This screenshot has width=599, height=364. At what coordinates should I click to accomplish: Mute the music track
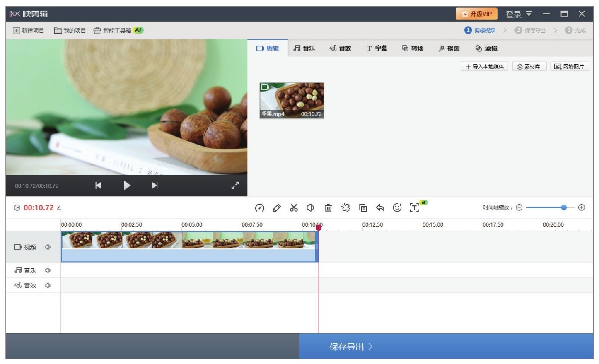pos(48,270)
